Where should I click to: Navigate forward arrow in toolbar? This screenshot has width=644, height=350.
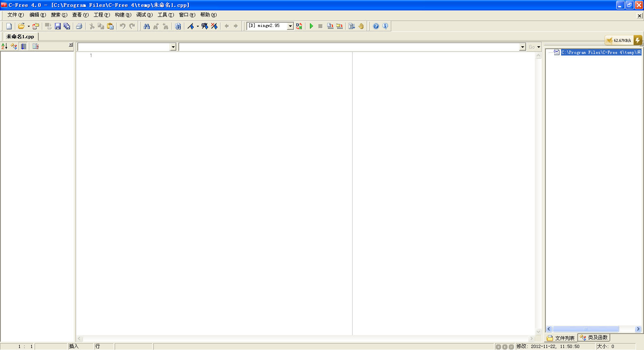pyautogui.click(x=236, y=26)
